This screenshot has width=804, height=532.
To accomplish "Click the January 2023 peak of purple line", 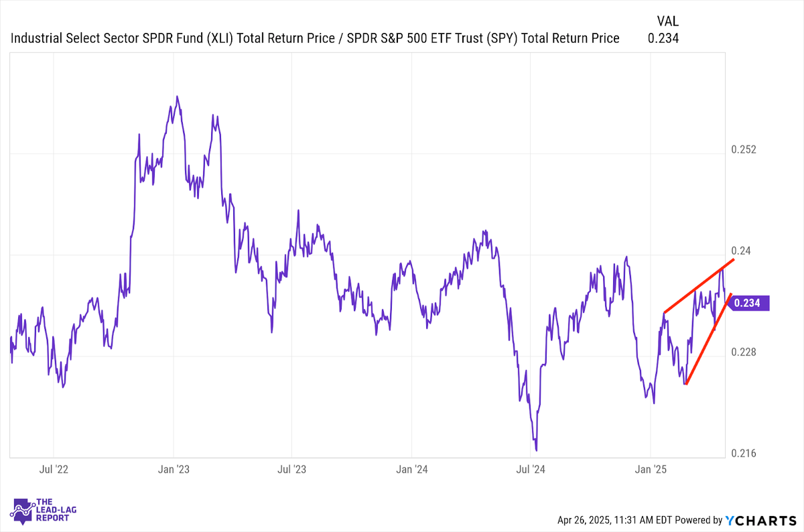I will [177, 96].
